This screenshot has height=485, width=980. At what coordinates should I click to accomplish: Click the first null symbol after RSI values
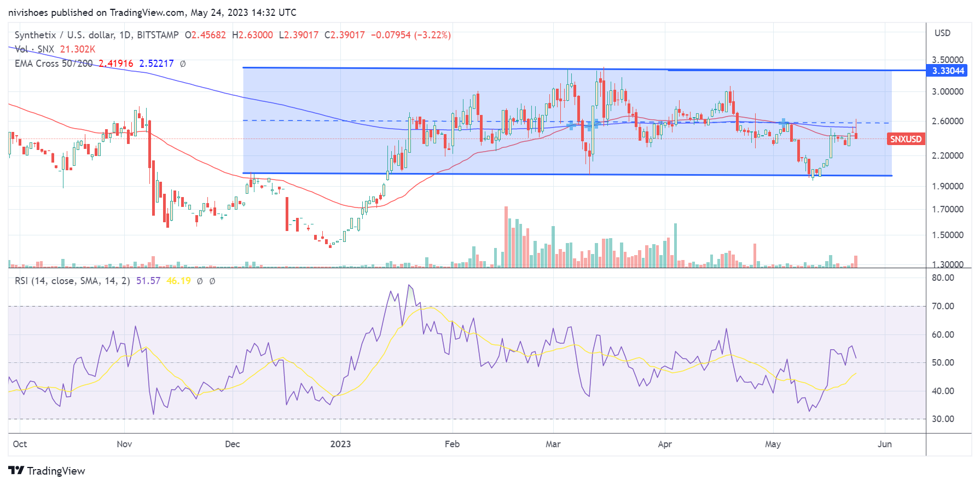coord(200,281)
